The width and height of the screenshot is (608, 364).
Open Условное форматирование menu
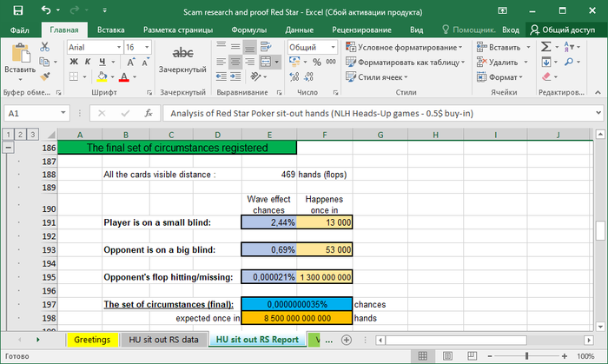pos(404,47)
